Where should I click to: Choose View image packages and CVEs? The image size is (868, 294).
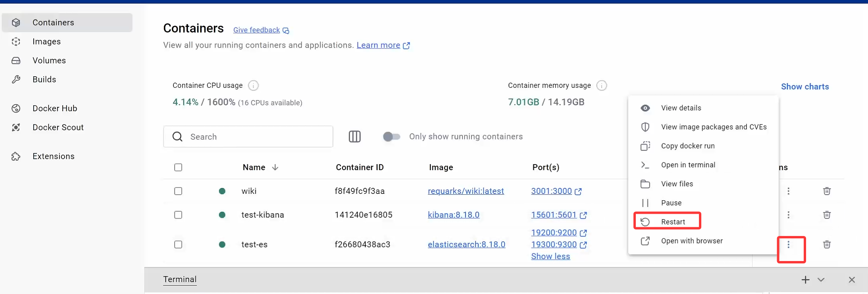[x=703, y=127]
